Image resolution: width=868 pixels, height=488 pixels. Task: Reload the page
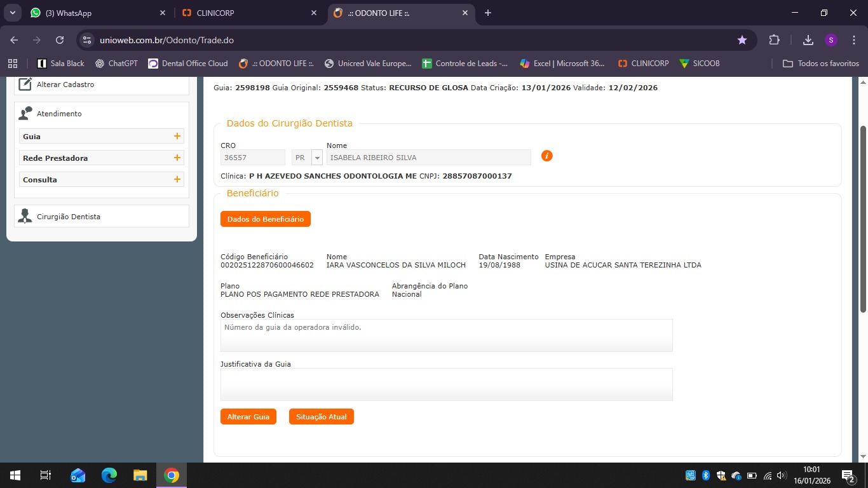tap(60, 40)
